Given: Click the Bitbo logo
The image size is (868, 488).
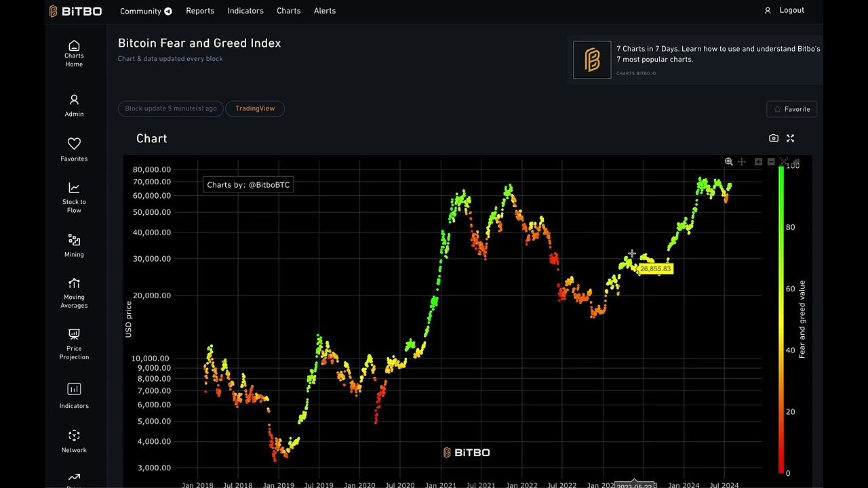Looking at the screenshot, I should click(x=75, y=11).
